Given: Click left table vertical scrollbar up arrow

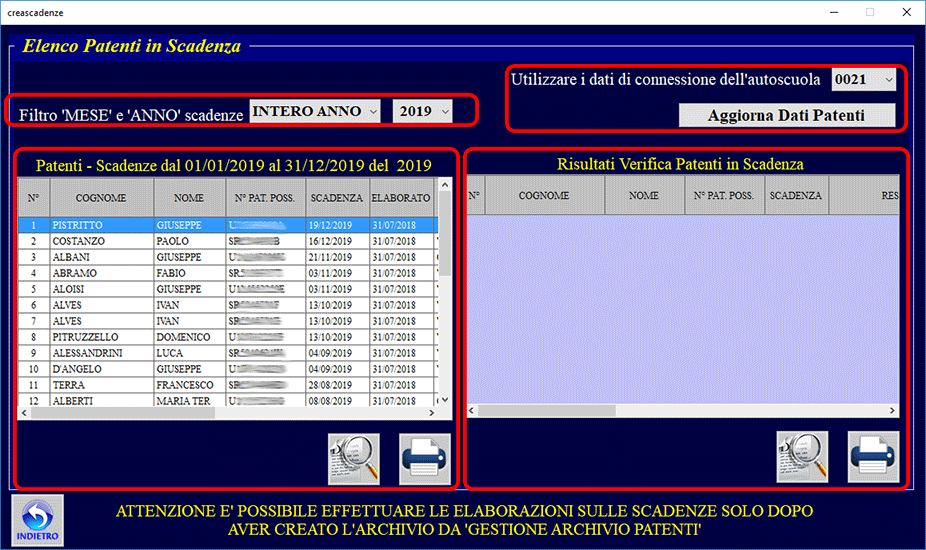Looking at the screenshot, I should tap(445, 185).
